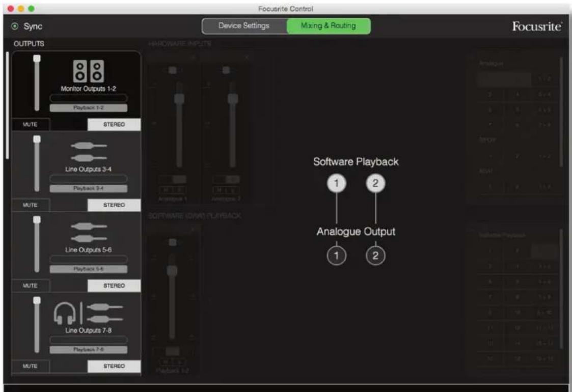This screenshot has height=392, width=572.
Task: Click the dimmed Analogue 1 input fader
Action: (x=179, y=98)
